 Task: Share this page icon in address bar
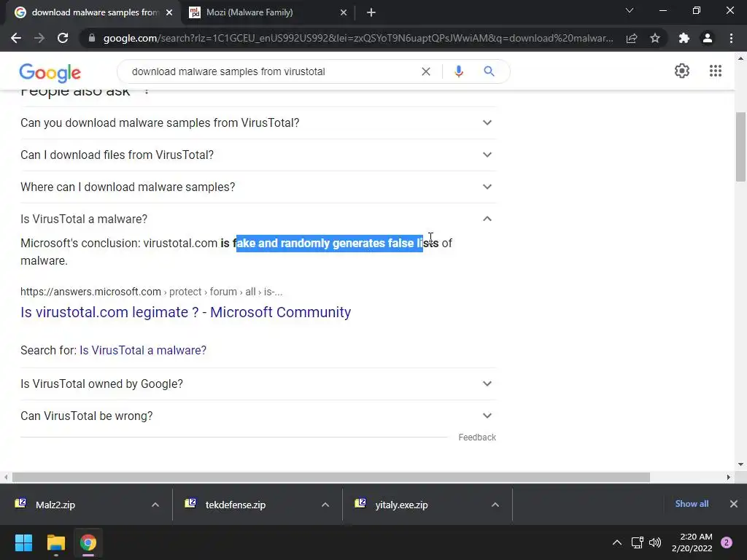pyautogui.click(x=632, y=38)
